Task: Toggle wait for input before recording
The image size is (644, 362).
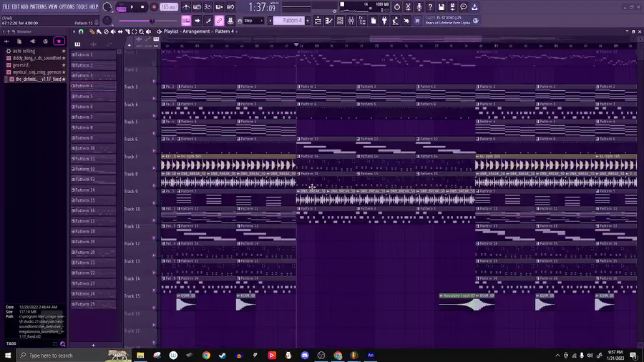Action: 197,7
